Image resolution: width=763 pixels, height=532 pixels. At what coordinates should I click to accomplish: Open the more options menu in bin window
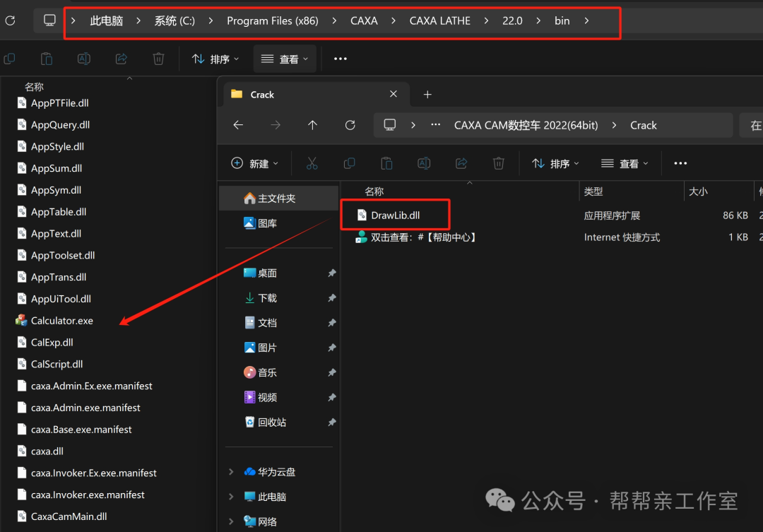[x=340, y=59]
